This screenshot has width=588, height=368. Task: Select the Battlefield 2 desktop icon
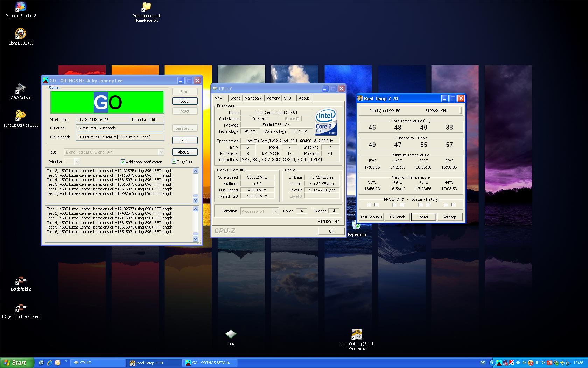[21, 283]
